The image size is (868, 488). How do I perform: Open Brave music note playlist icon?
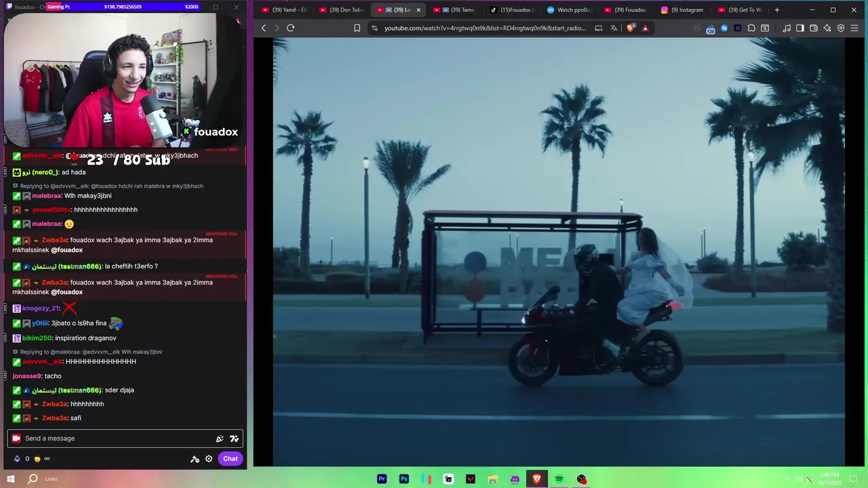point(787,28)
